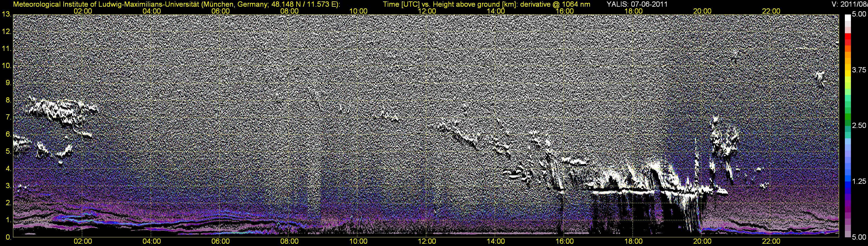The image size is (868, 246).
Task: Click the 10:00 label on the top time axis
Action: pos(358,11)
